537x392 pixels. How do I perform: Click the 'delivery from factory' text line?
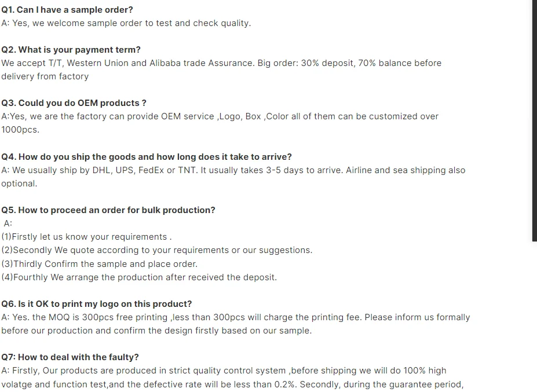(45, 76)
